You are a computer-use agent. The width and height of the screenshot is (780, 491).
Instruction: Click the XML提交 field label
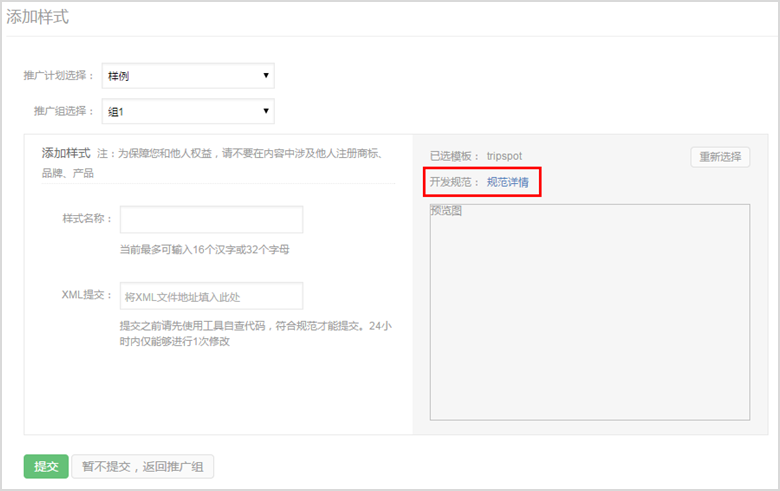(86, 296)
